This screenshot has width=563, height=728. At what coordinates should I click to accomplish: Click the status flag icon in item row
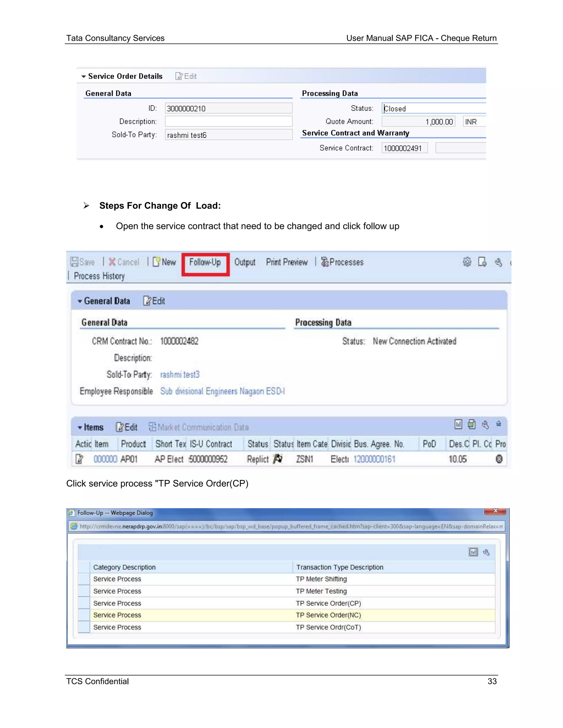[x=277, y=459]
